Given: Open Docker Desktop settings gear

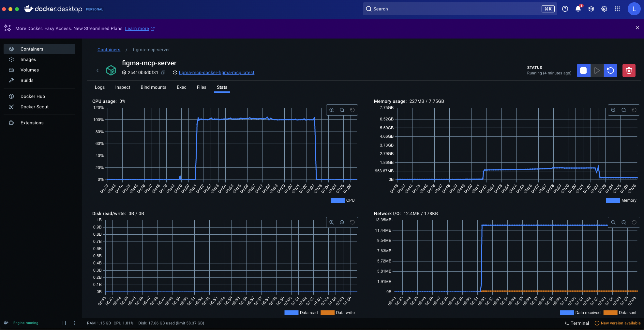Looking at the screenshot, I should point(604,9).
